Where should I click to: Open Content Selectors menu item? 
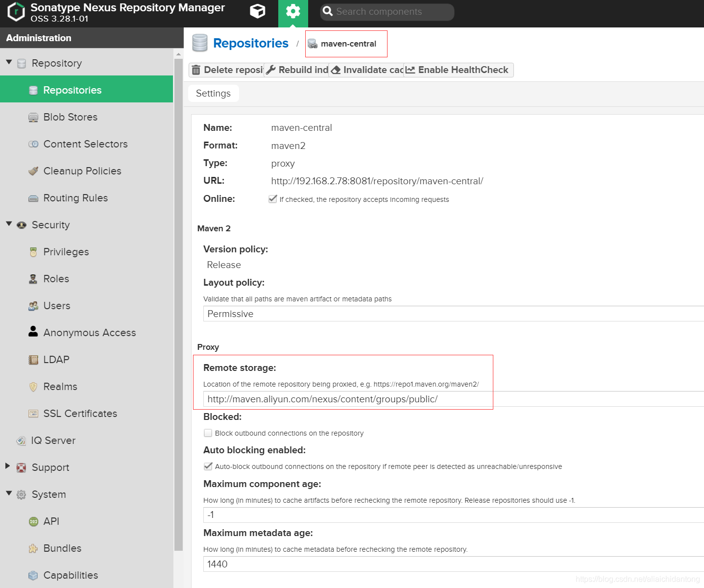coord(86,144)
